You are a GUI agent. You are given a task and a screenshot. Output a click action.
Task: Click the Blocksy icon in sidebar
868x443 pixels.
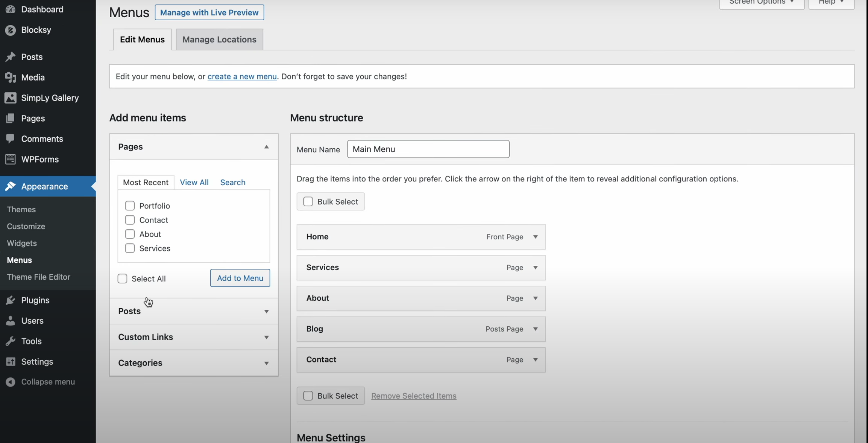point(11,30)
